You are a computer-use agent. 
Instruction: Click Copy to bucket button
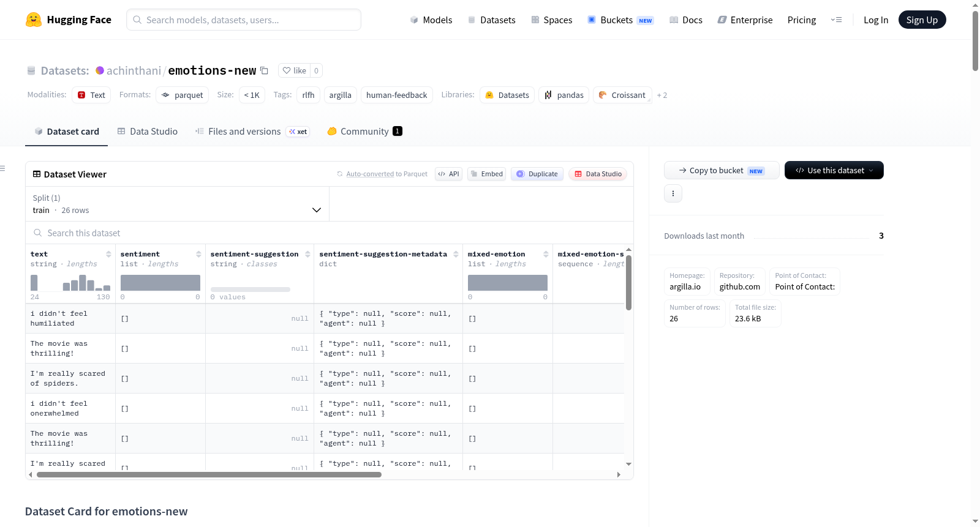(x=722, y=170)
